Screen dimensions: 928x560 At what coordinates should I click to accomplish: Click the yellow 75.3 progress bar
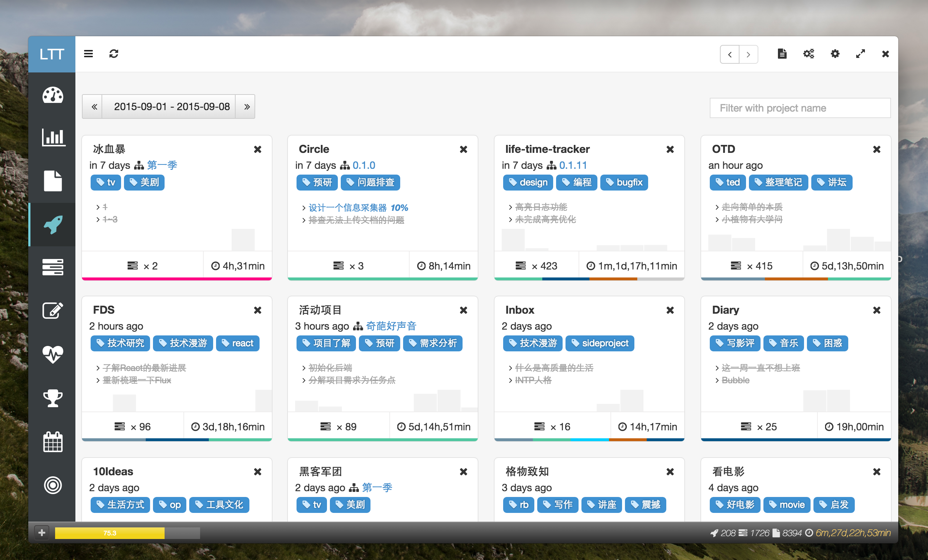point(109,533)
